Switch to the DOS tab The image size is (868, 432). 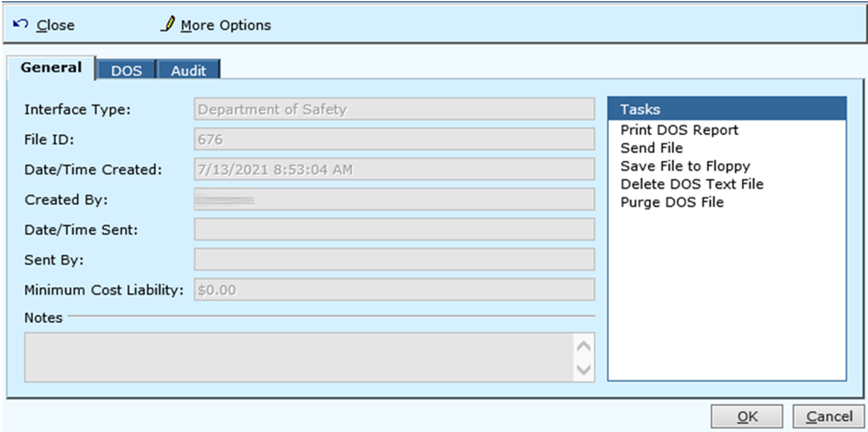126,71
